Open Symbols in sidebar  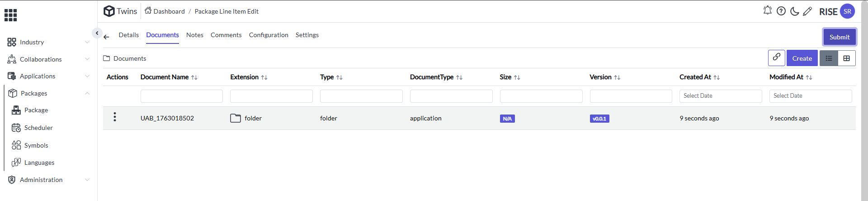pyautogui.click(x=36, y=145)
